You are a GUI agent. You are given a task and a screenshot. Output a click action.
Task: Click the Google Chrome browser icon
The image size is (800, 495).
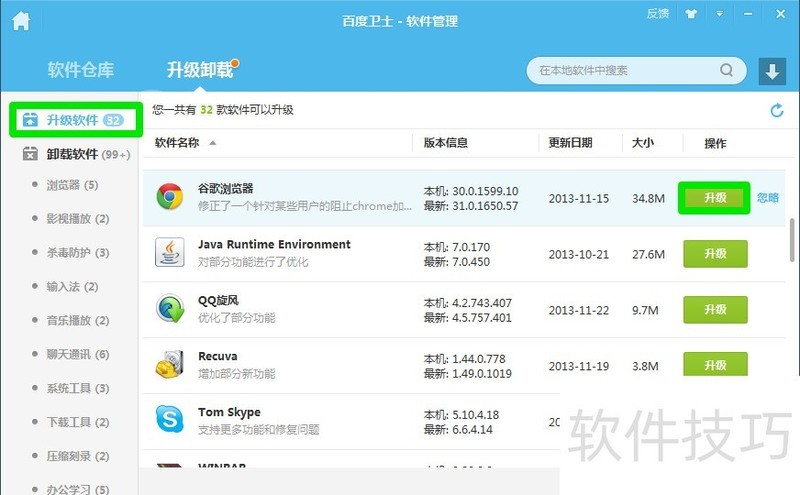coord(170,197)
